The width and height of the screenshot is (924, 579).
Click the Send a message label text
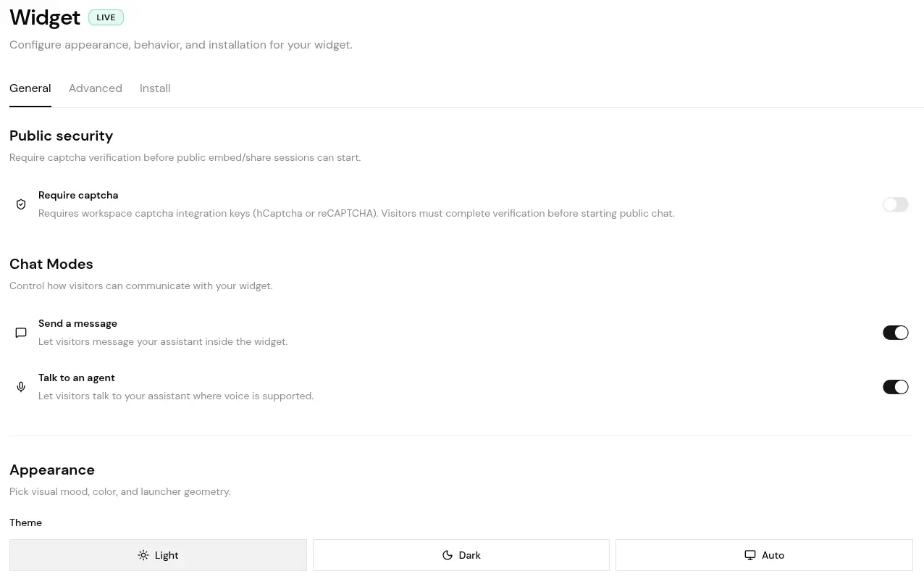[77, 323]
